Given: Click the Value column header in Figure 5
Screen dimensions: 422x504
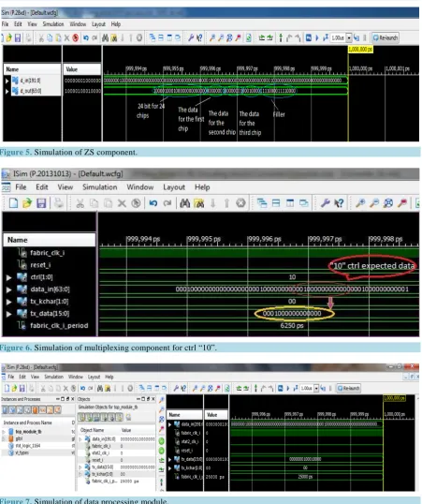Looking at the screenshot, I should (x=82, y=69).
